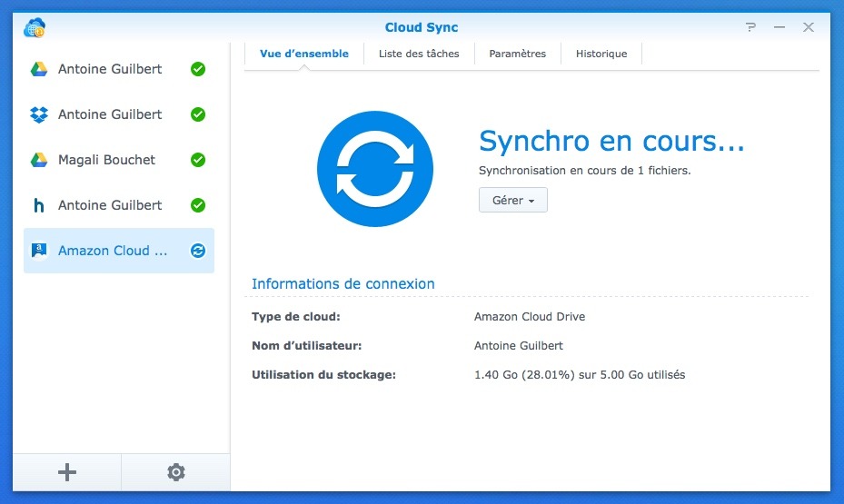The height and width of the screenshot is (504, 844).
Task: Click the Cloud Sync app icon in title bar
Action: [35, 27]
